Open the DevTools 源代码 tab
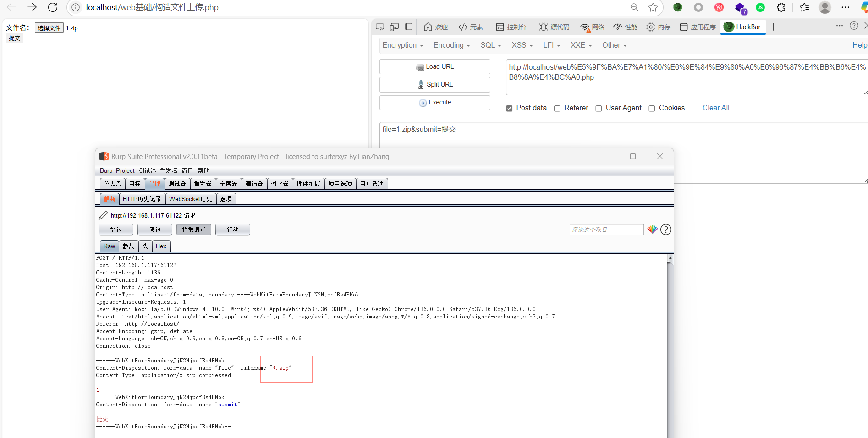 (554, 27)
